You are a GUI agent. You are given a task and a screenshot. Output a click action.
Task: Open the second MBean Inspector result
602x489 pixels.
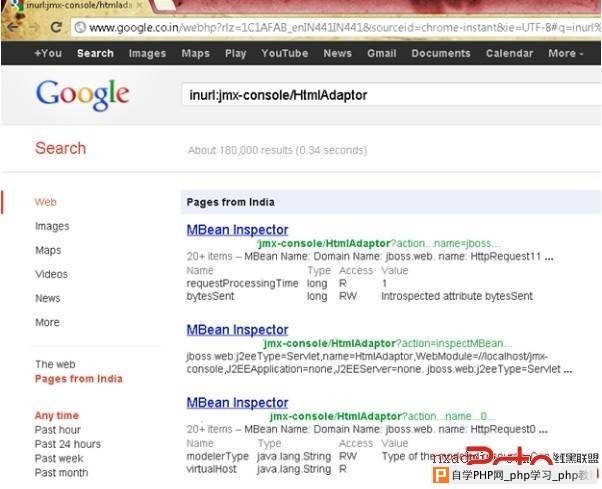point(237,330)
